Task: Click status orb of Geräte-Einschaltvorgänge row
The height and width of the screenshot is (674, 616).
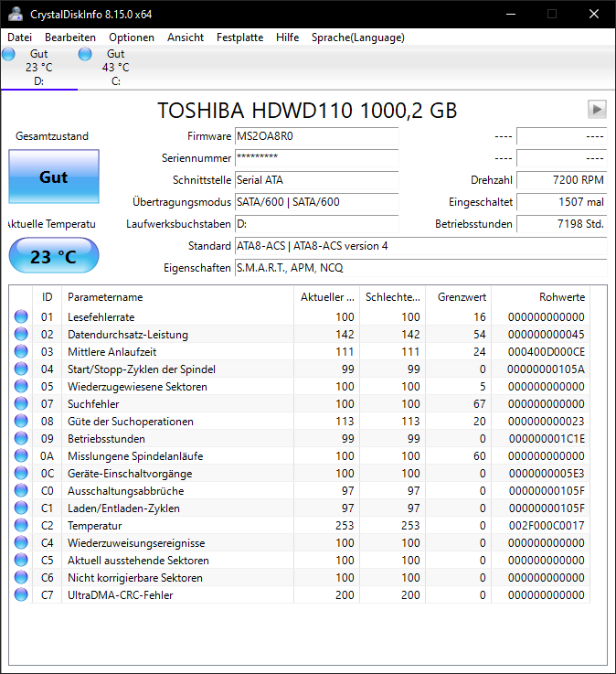Action: point(21,473)
